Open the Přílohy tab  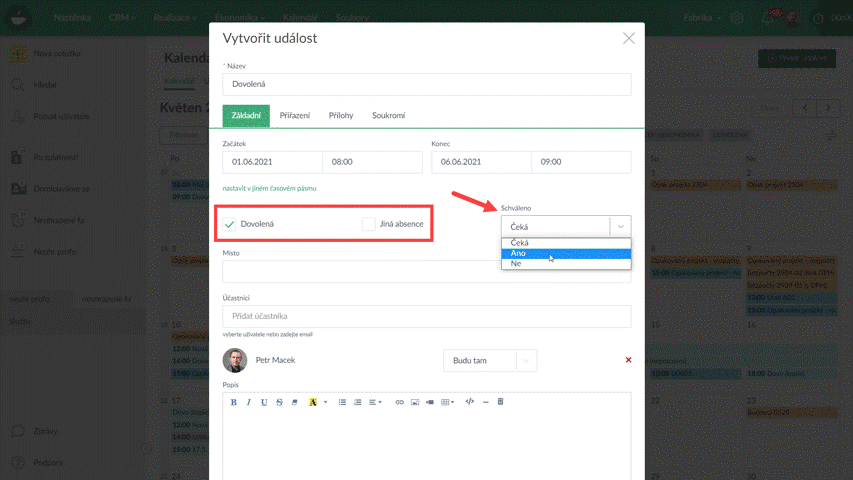(341, 116)
